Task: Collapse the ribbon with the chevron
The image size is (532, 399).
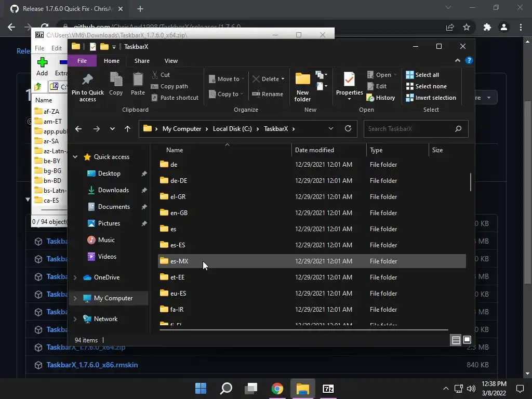Action: (x=457, y=60)
